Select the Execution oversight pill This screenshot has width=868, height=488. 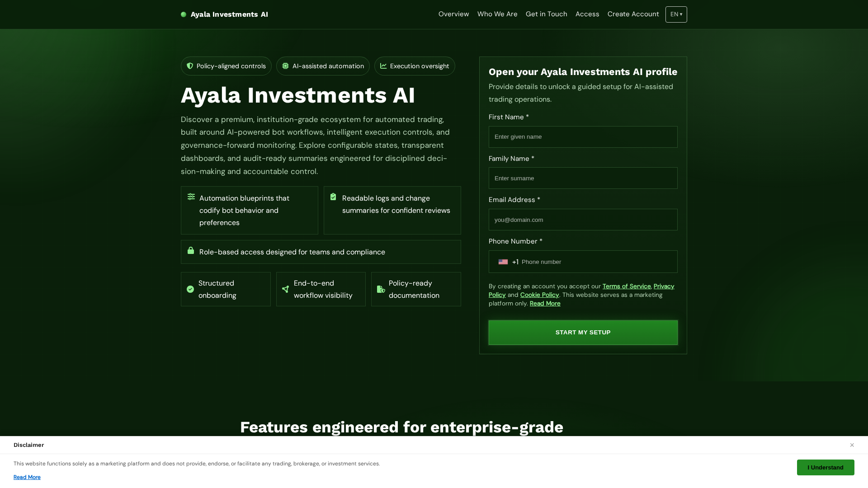coord(415,66)
